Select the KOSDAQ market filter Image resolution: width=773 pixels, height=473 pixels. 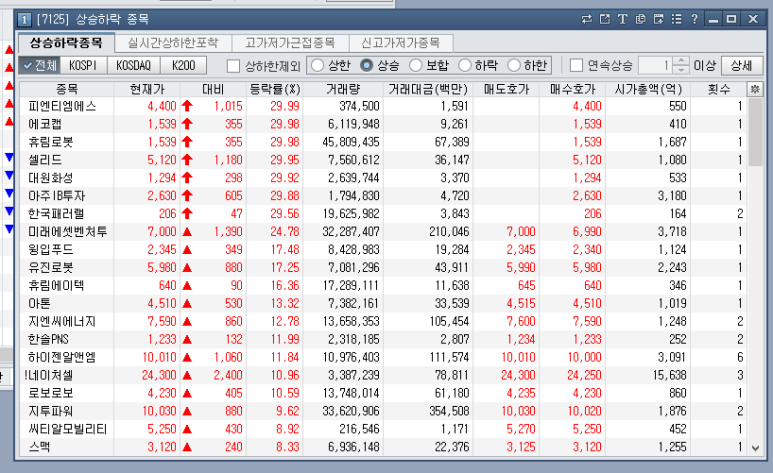pyautogui.click(x=134, y=65)
